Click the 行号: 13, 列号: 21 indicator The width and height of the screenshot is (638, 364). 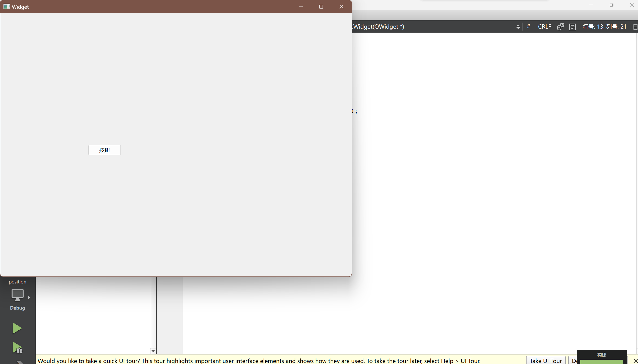click(x=604, y=27)
